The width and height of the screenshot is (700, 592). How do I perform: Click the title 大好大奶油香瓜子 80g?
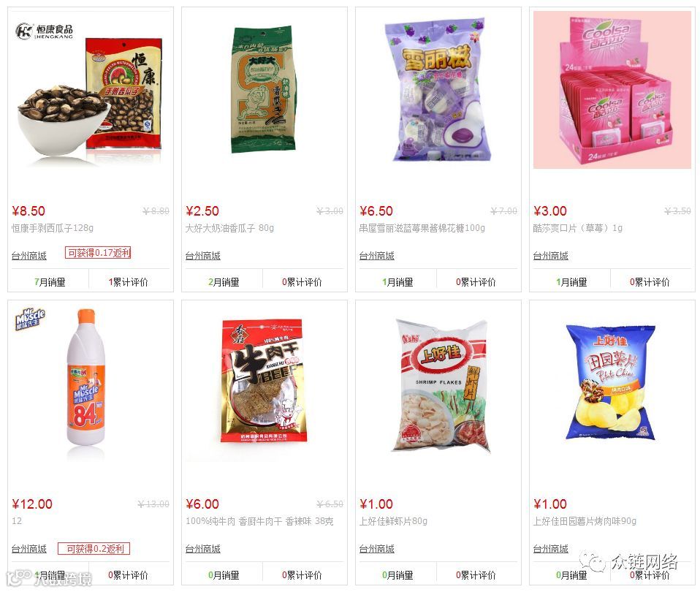[229, 228]
